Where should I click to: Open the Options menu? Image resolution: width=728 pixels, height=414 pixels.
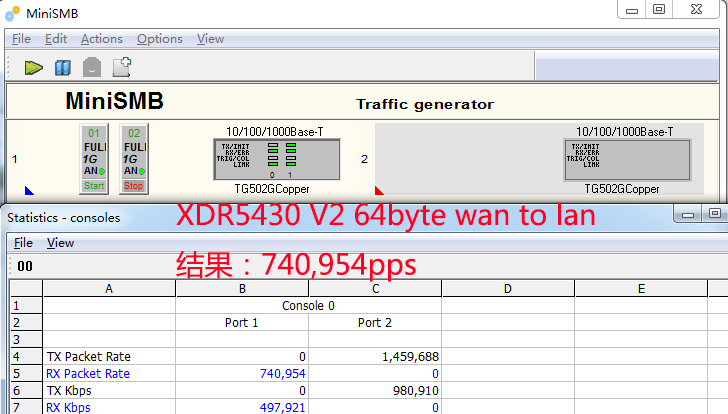160,39
